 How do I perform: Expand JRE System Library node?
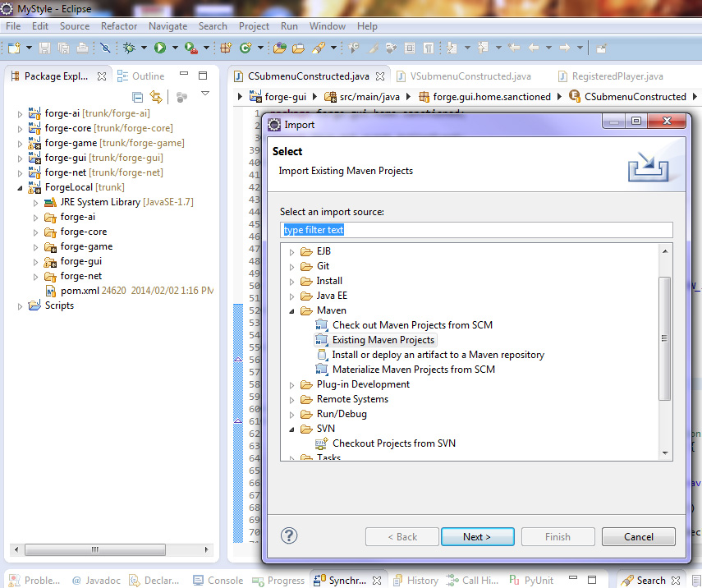(35, 203)
